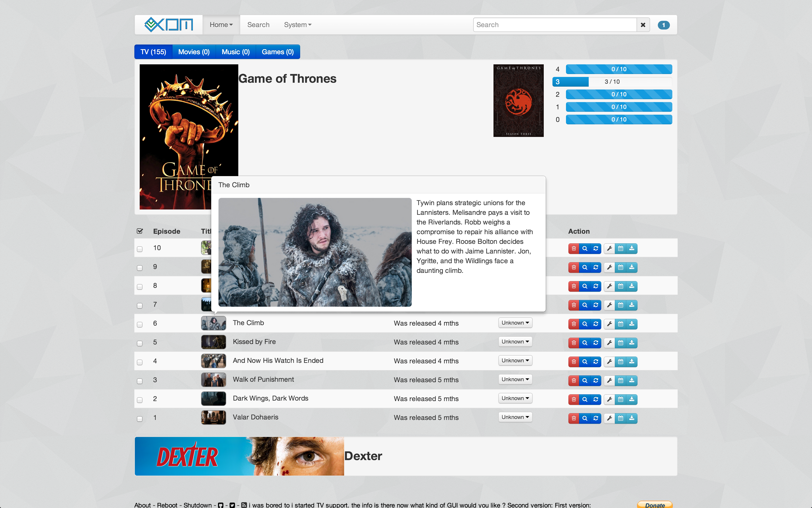Select season 3 progress bar 3/10
812x508 pixels.
point(612,82)
